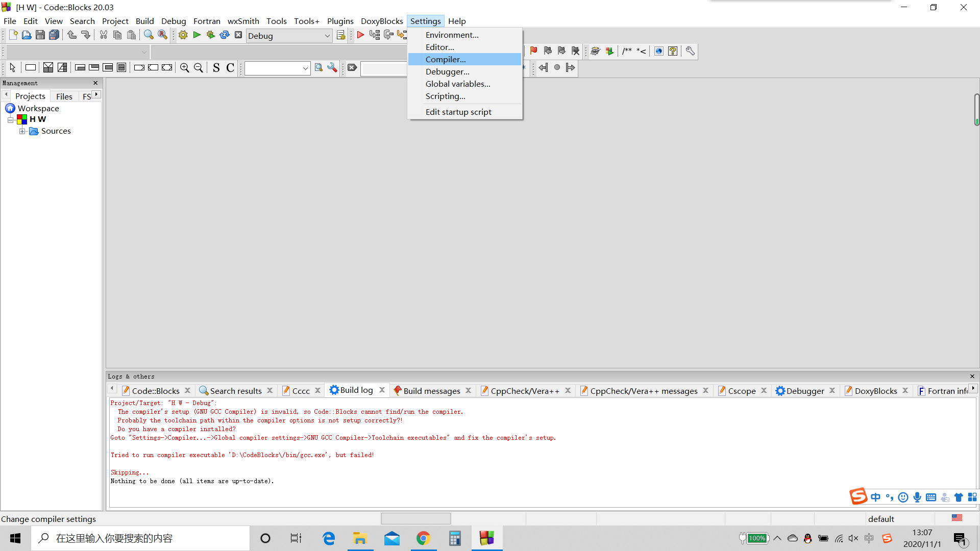
Task: Move Management tabs back via left arrow
Action: pos(6,94)
